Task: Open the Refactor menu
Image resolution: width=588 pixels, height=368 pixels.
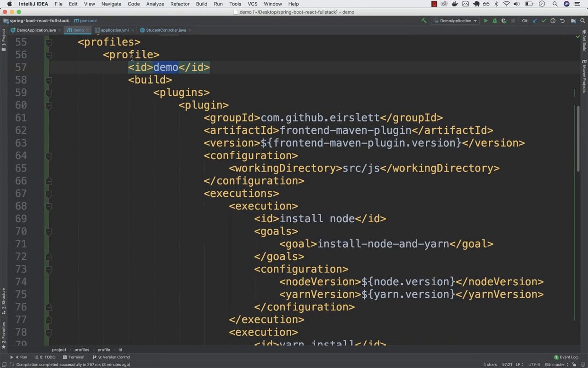Action: click(x=180, y=4)
